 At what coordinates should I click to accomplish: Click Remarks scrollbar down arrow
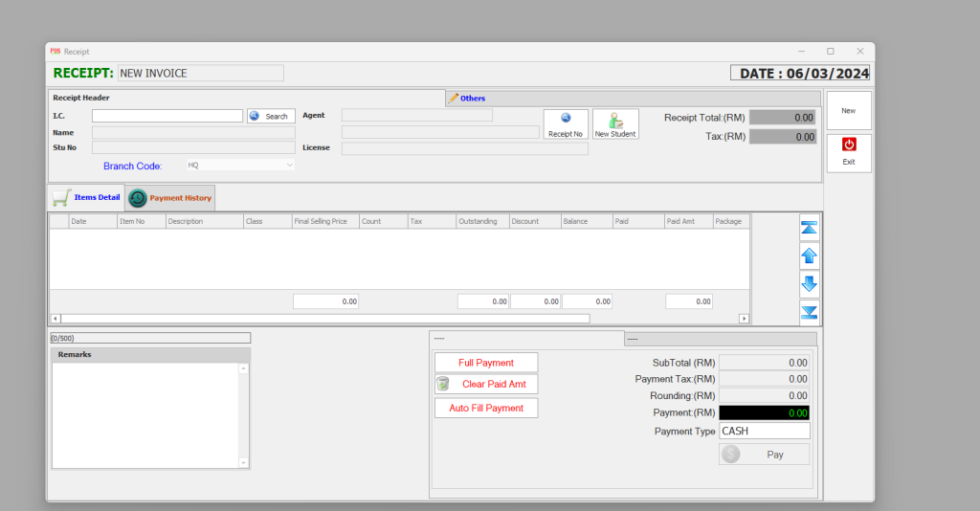[244, 463]
